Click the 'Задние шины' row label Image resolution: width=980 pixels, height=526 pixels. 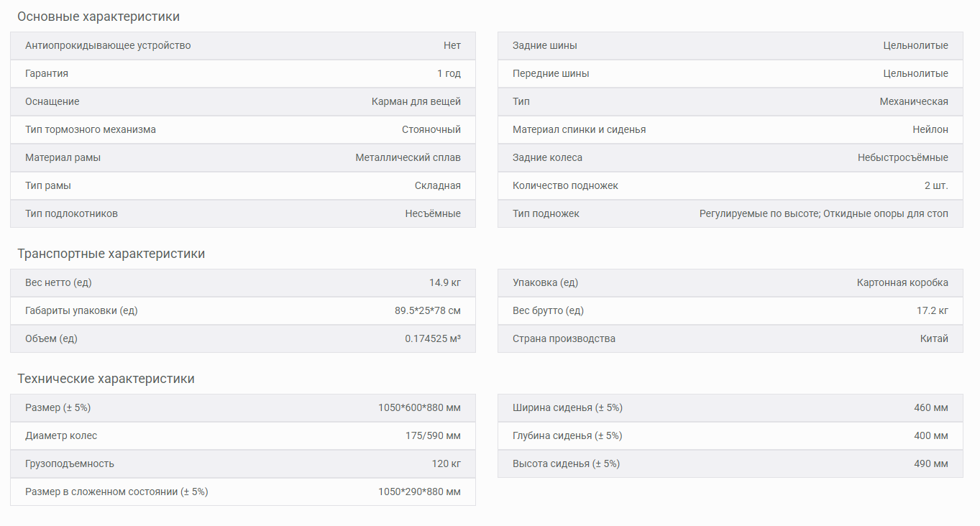[544, 45]
